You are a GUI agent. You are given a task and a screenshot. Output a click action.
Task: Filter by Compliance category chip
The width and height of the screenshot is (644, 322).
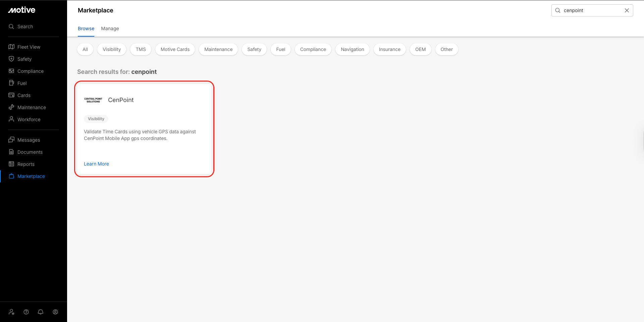(x=313, y=49)
